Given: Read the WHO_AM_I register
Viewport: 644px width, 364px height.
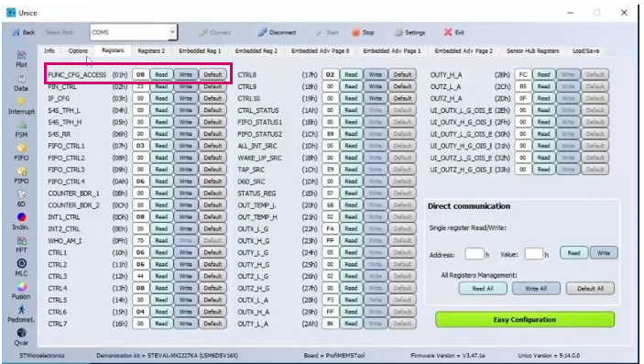Looking at the screenshot, I should tap(161, 240).
